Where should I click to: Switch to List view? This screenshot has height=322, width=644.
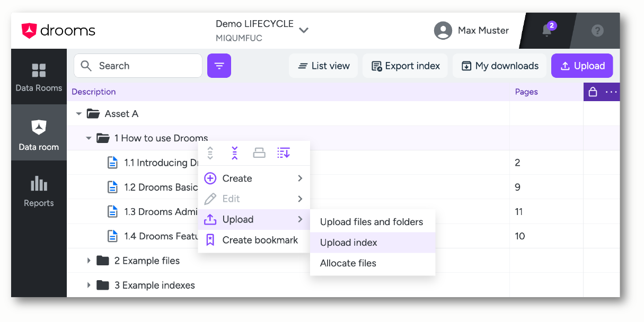click(x=323, y=66)
